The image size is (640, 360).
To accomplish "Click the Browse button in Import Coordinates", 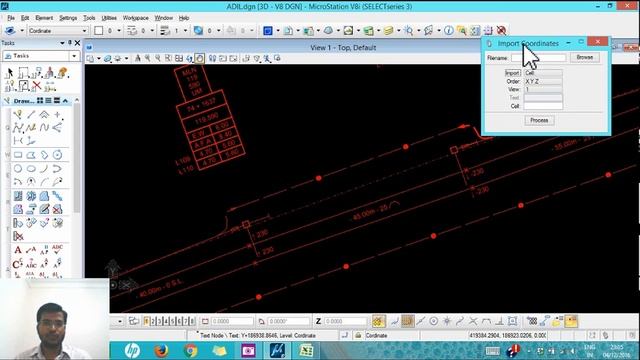I will (584, 58).
